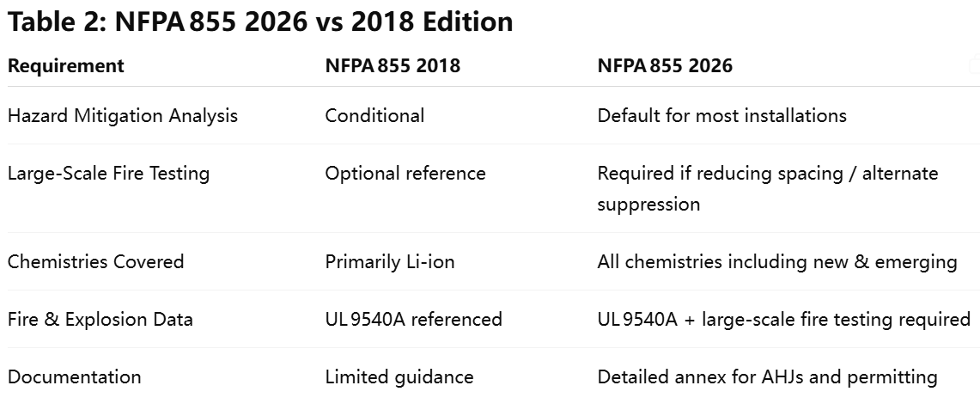Click the Conditional cell
Viewport: 980px width, 416px height.
(x=374, y=115)
